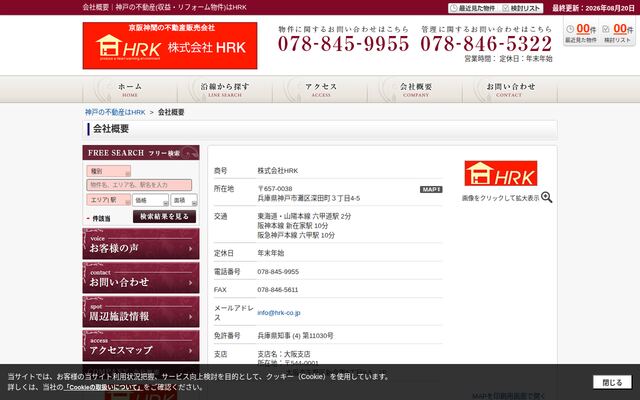Close the cookie notice with 閉じる
Screen dimensions: 640x400
[x=612, y=382]
